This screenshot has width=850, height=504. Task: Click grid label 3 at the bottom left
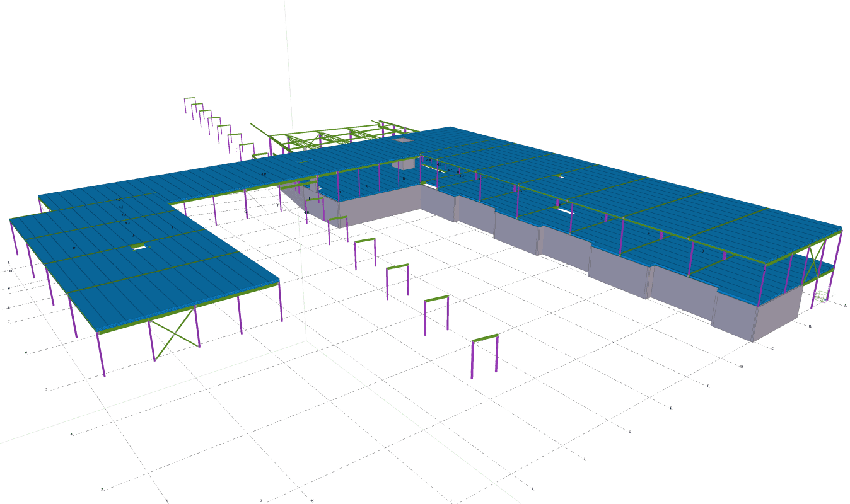tap(102, 489)
